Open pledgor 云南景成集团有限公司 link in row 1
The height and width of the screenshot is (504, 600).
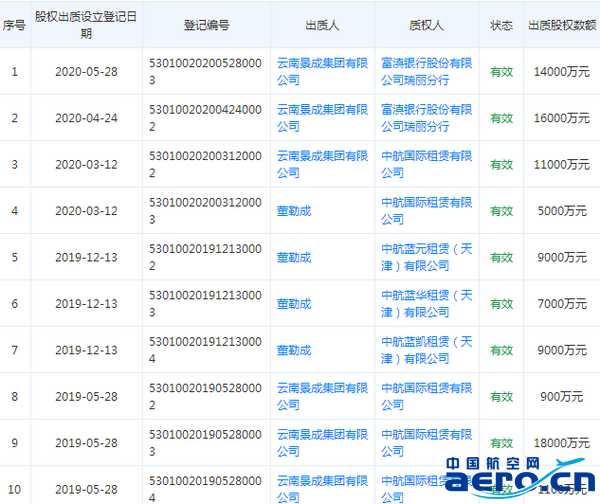[322, 72]
